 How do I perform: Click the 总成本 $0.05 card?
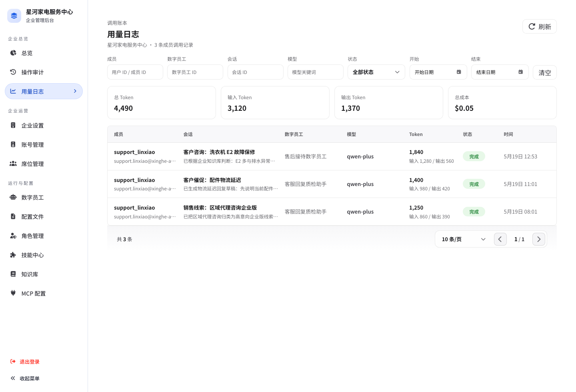coord(502,103)
